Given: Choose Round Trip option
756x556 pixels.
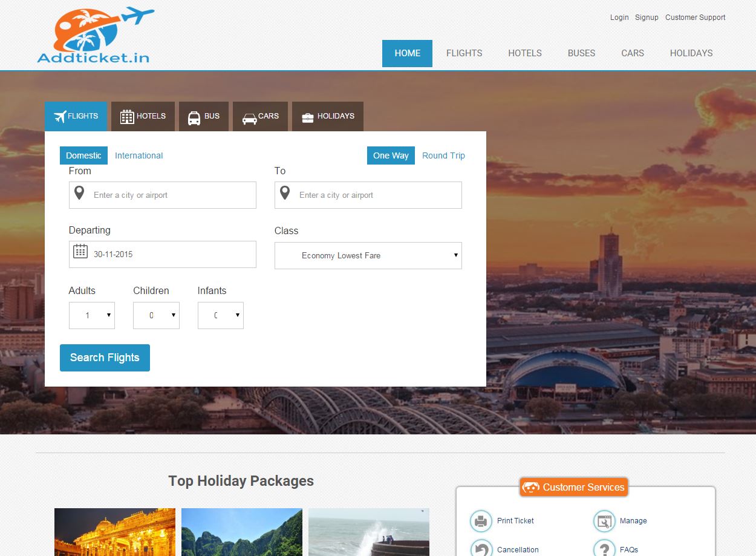Looking at the screenshot, I should (x=443, y=155).
